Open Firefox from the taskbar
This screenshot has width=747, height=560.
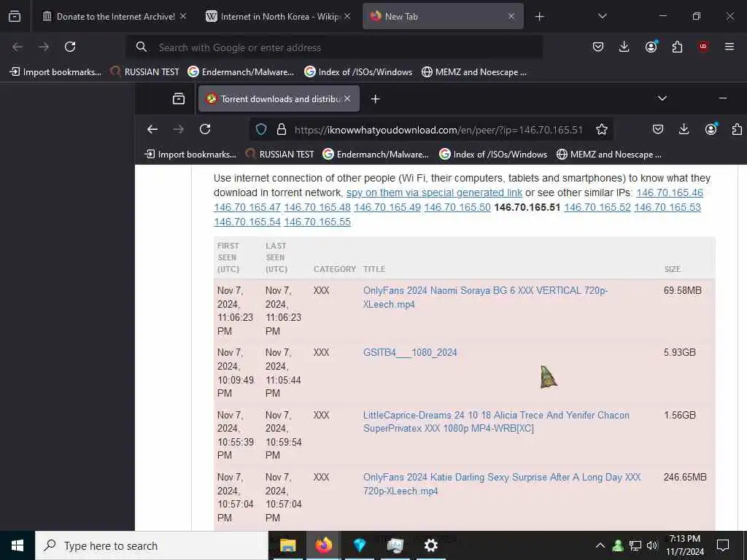point(323,545)
